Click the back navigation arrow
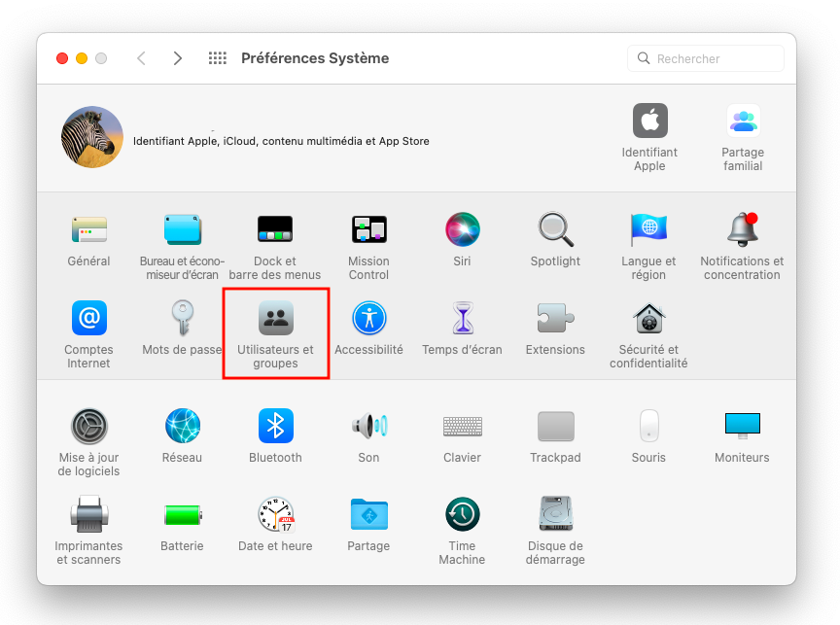 coord(141,58)
